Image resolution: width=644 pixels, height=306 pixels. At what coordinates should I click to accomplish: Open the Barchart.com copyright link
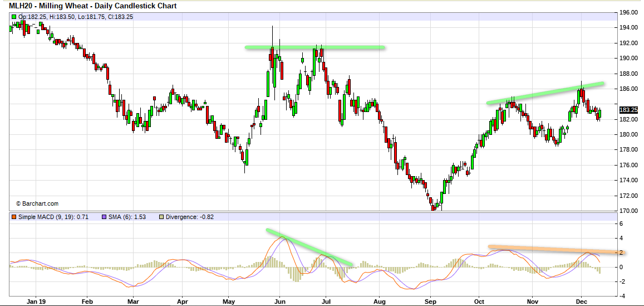coord(37,204)
